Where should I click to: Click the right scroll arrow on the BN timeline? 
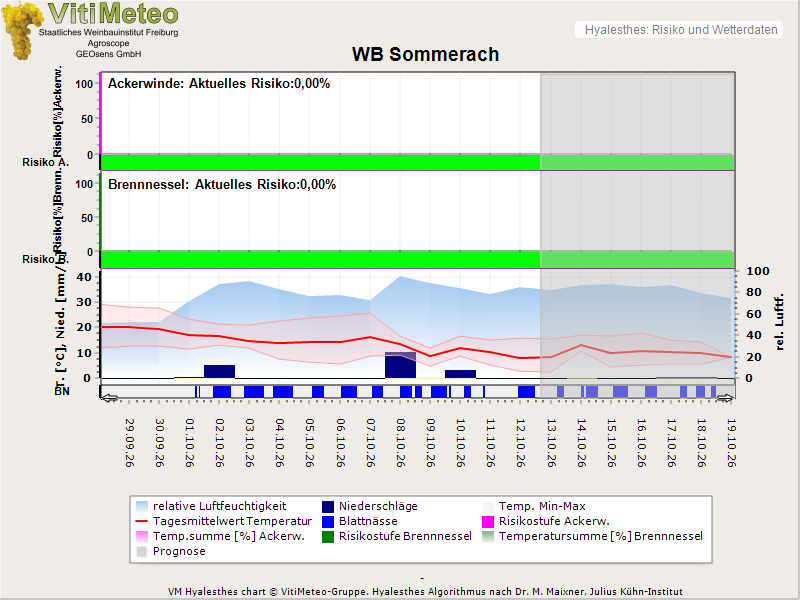tap(726, 397)
